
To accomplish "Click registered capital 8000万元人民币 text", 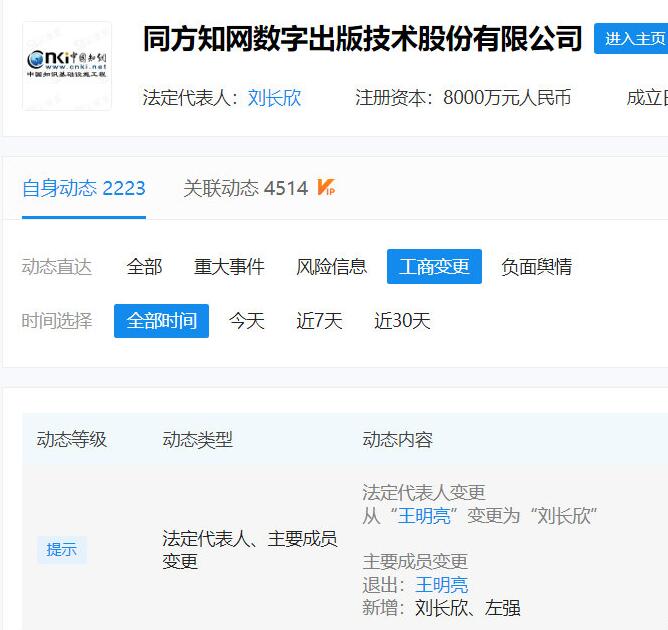I will click(507, 98).
